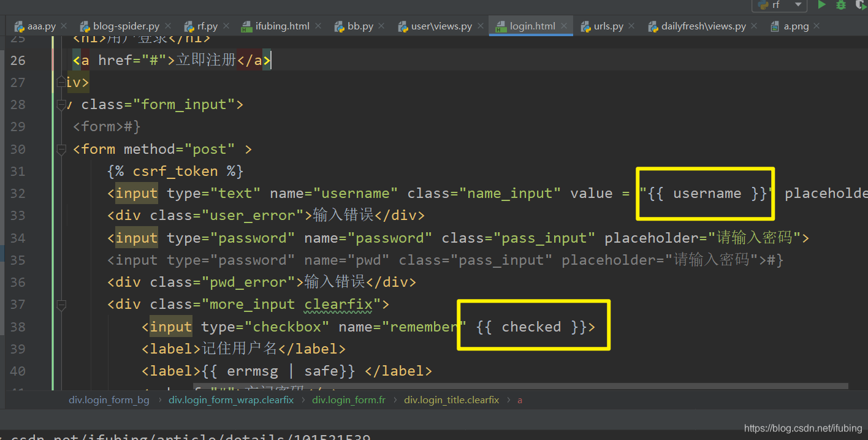Open the rf run configuration dropdown
This screenshot has width=868, height=440.
click(779, 5)
